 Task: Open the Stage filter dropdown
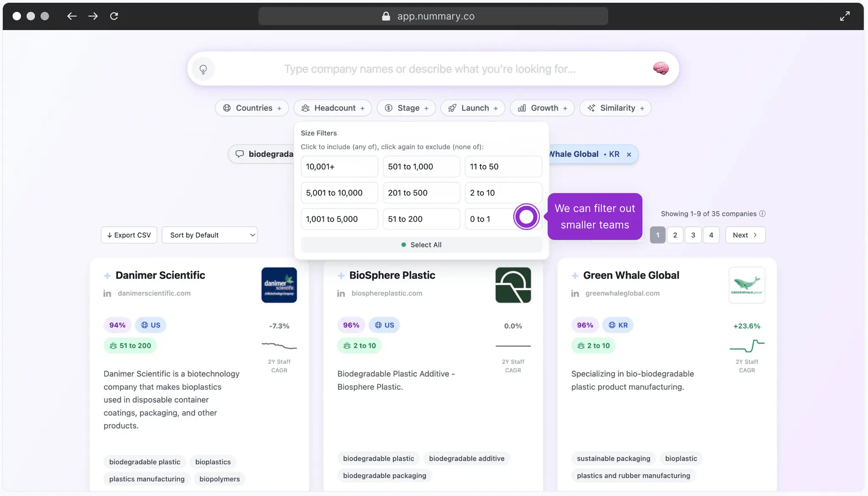(406, 108)
